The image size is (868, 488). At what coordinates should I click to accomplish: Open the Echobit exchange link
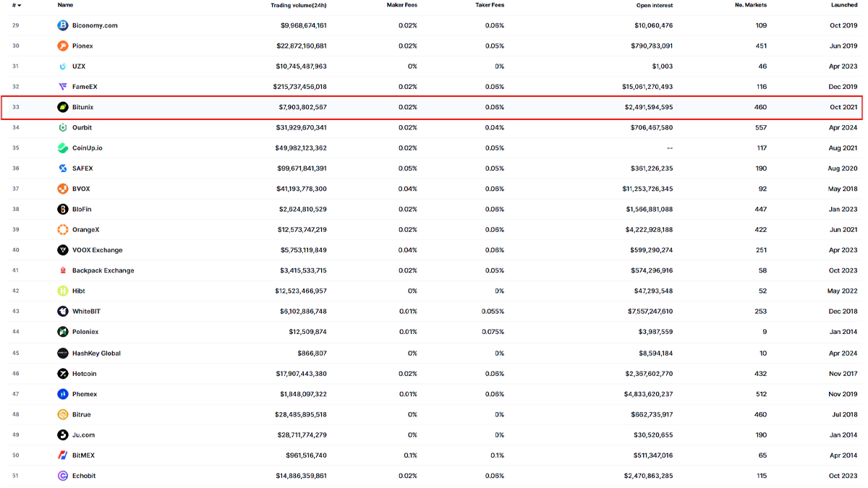(84, 476)
